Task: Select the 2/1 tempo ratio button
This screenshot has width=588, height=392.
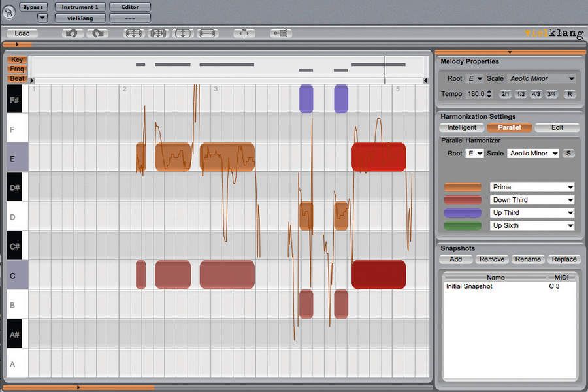Action: 505,94
